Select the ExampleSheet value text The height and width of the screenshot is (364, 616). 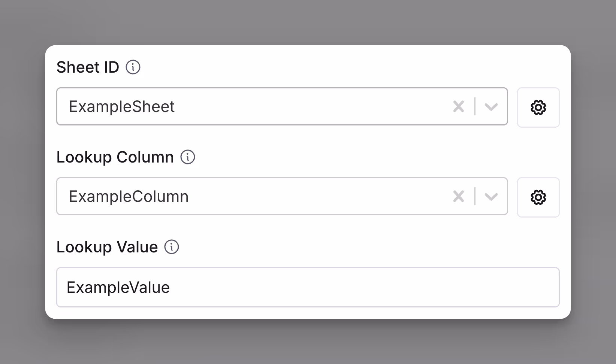[x=122, y=107]
